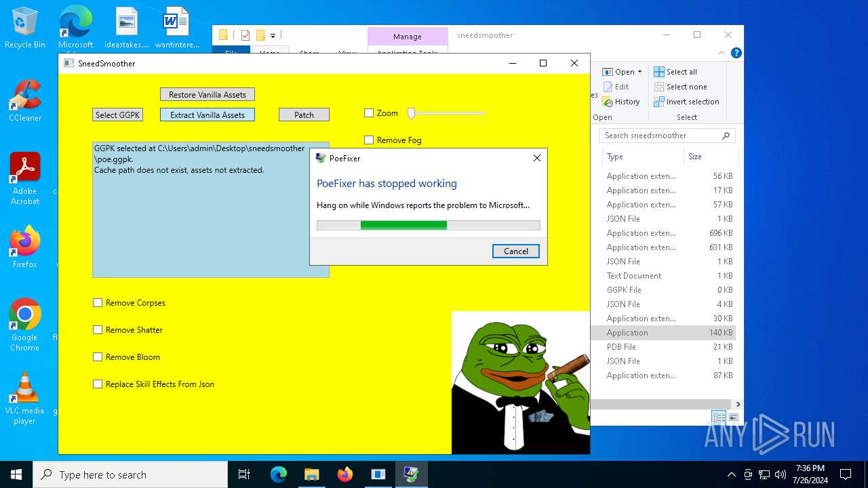The width and height of the screenshot is (868, 488).
Task: Enable the Remove Fog checkbox
Action: coord(369,140)
